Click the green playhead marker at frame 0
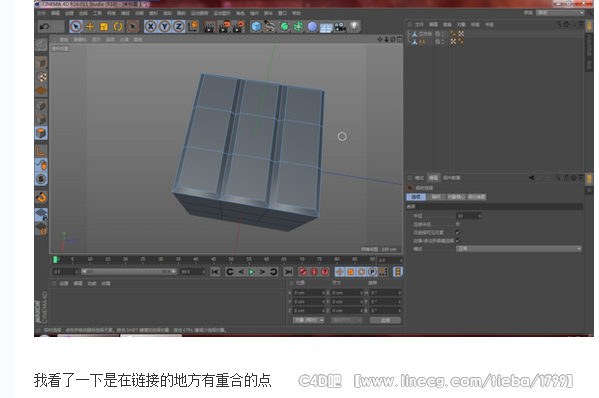 [x=55, y=260]
